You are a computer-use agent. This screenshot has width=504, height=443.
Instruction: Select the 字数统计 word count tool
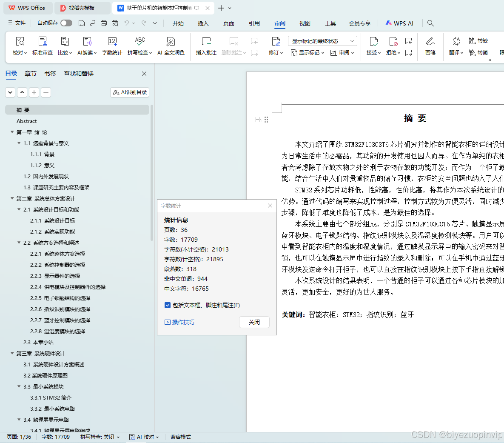[x=112, y=46]
